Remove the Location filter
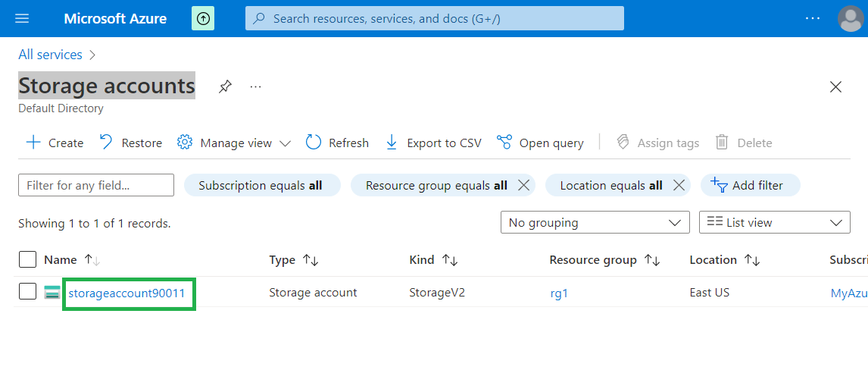868x367 pixels. (679, 186)
